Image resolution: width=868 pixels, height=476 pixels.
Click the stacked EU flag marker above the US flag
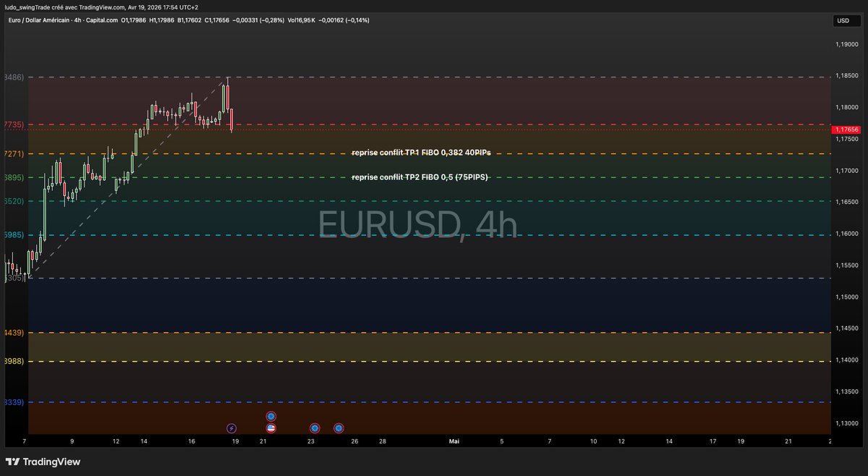(271, 416)
